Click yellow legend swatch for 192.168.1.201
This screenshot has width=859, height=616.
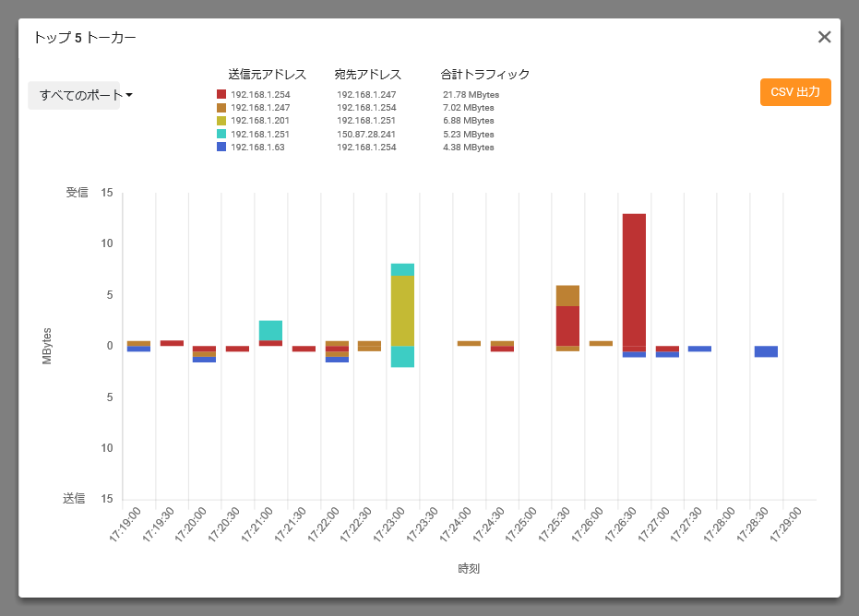221,121
